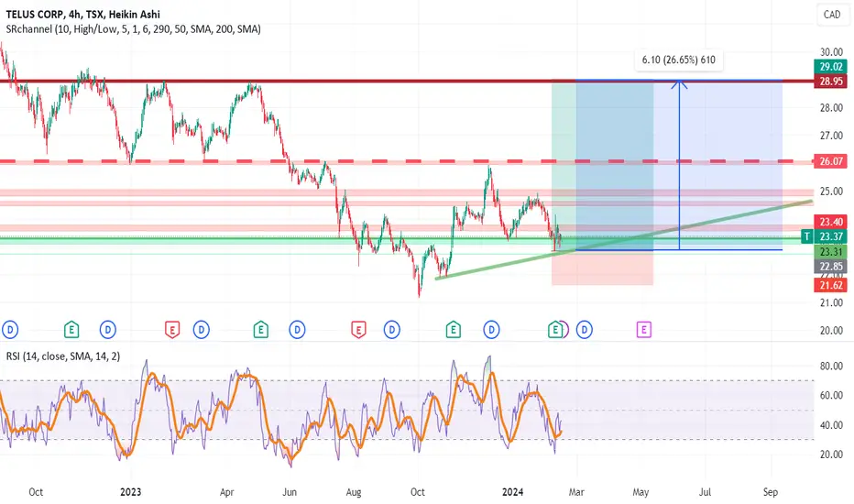Viewport: 854px width, 504px height.
Task: Open the green earnings E marker before 2023
Action: (71, 330)
